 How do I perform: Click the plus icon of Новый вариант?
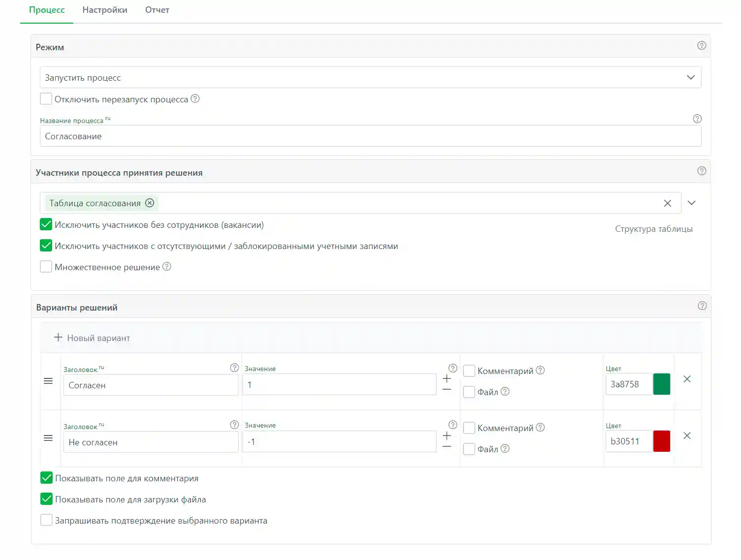pyautogui.click(x=58, y=338)
